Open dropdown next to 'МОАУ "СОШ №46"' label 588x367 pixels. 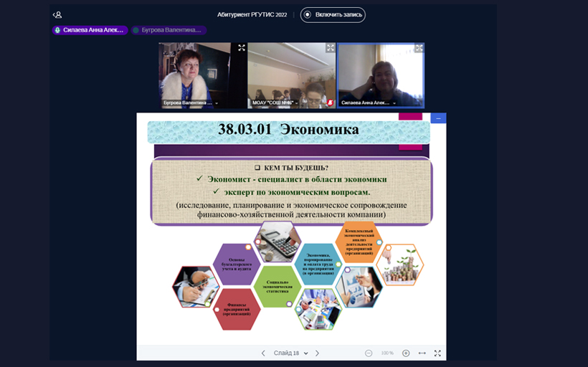(296, 103)
